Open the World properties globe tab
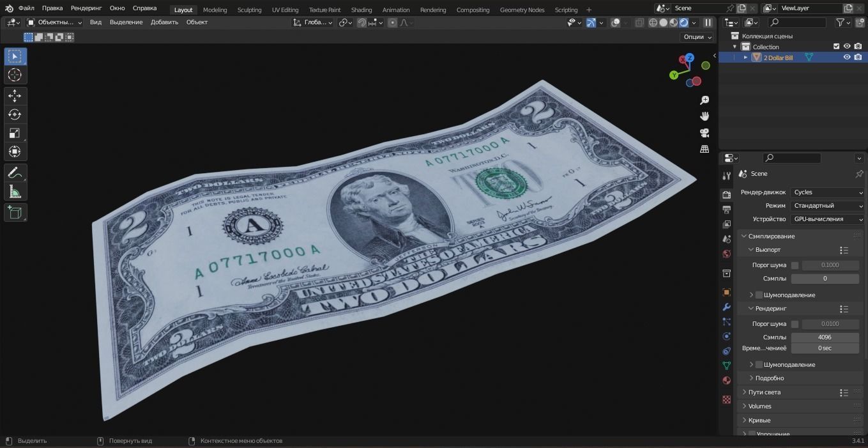Screen dimensions: 868x448 click(x=726, y=254)
